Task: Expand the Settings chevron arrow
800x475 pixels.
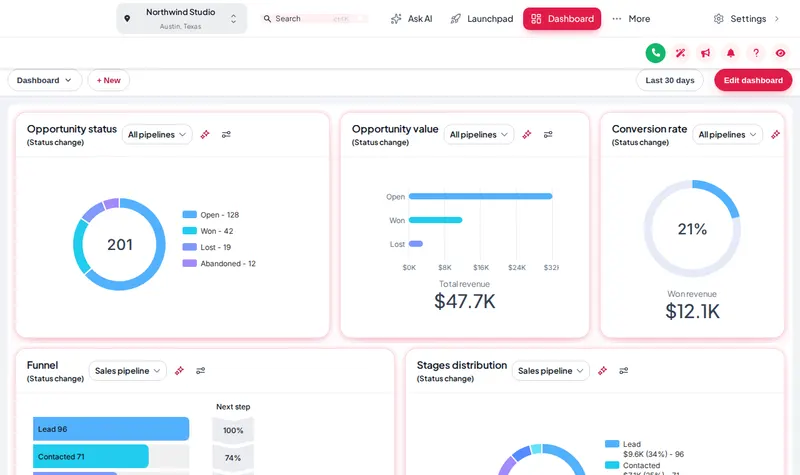Action: point(777,19)
